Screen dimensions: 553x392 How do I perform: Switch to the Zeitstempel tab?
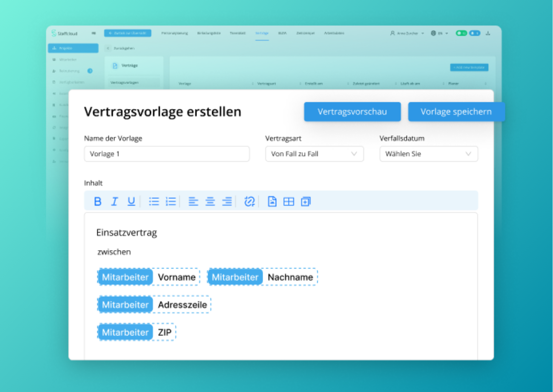(305, 33)
